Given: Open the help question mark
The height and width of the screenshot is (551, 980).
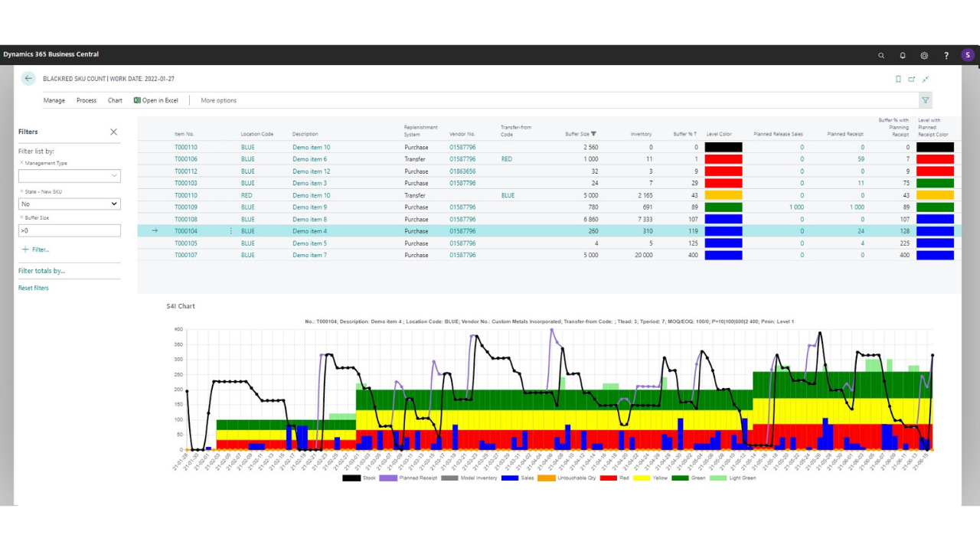Looking at the screenshot, I should (x=946, y=55).
